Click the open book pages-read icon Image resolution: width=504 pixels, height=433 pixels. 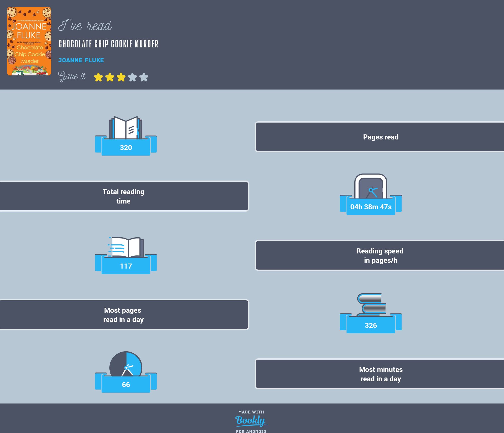coord(126,128)
